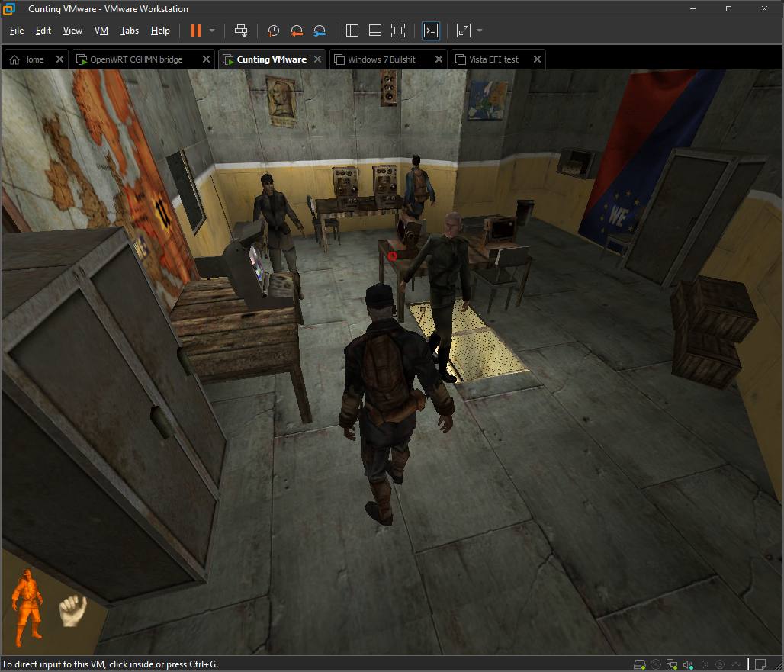
Task: Click the orange soldier stance icon in game
Action: pos(27,607)
